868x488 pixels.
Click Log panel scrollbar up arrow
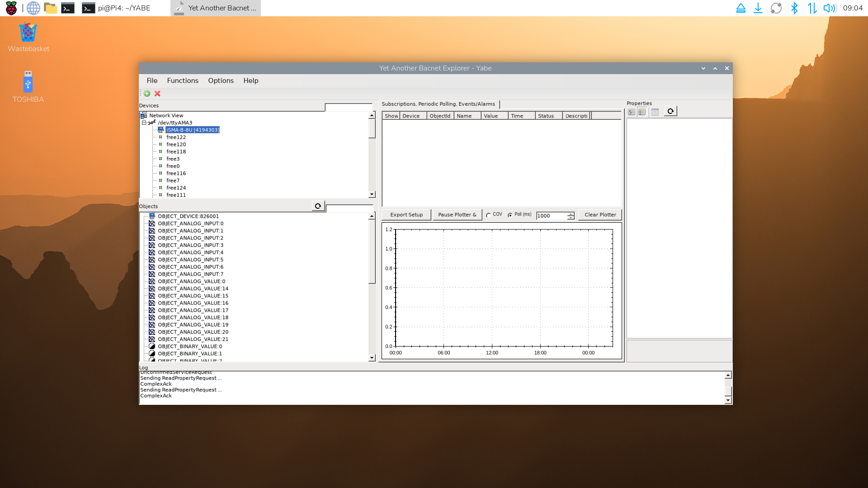pyautogui.click(x=728, y=375)
